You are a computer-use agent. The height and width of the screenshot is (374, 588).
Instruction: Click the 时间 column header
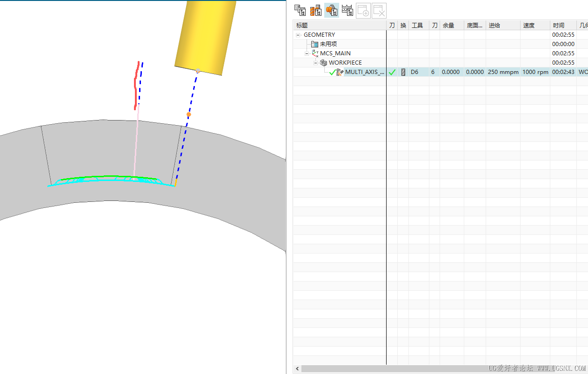pos(563,26)
